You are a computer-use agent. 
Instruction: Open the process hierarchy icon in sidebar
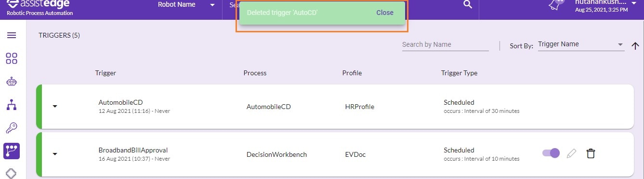12,104
